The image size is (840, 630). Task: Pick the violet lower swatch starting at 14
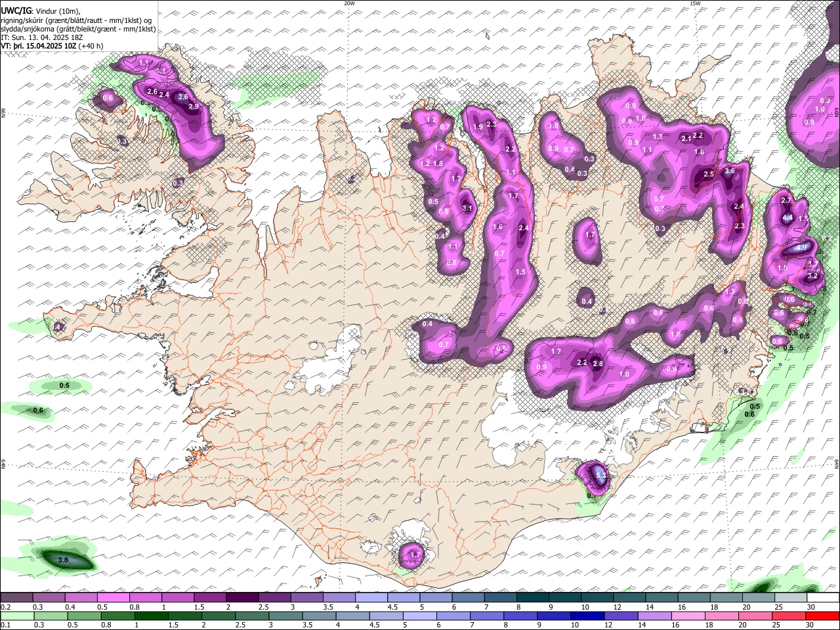tap(656, 616)
